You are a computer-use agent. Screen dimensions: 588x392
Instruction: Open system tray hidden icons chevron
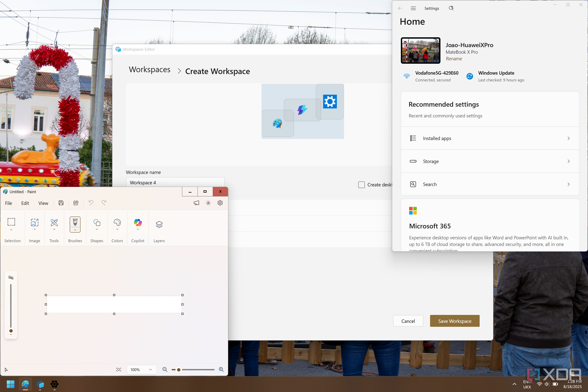[514, 384]
